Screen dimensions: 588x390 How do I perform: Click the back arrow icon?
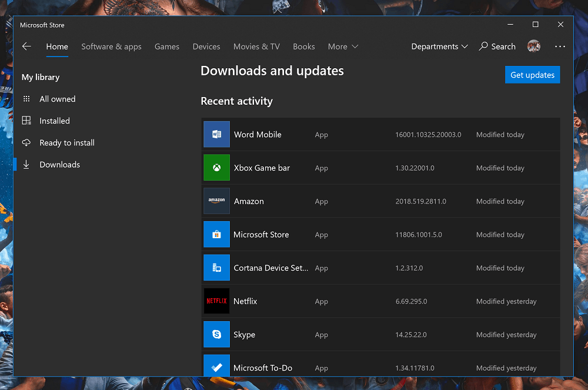click(x=26, y=46)
